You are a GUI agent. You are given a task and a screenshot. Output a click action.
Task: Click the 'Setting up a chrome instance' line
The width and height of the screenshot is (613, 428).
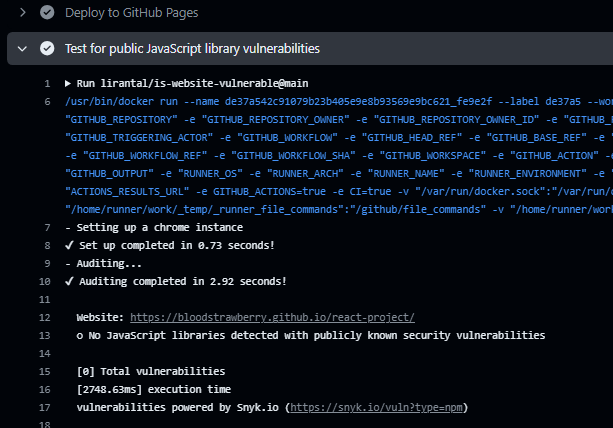coord(154,227)
